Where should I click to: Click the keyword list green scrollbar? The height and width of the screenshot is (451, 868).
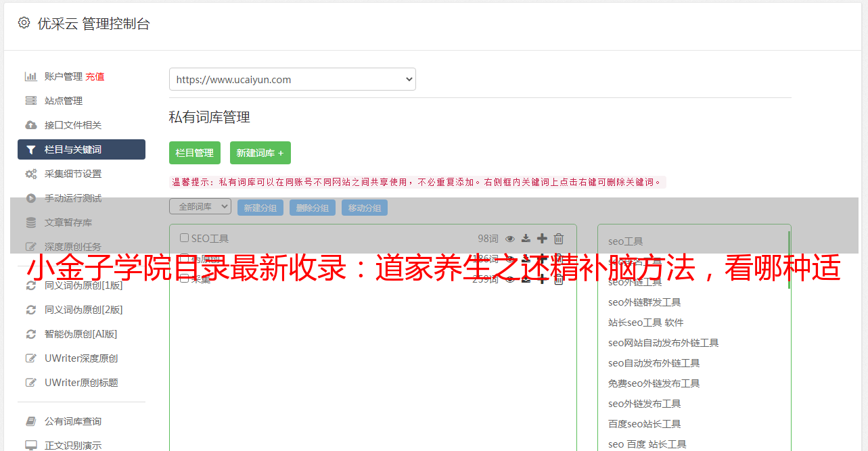[x=789, y=260]
